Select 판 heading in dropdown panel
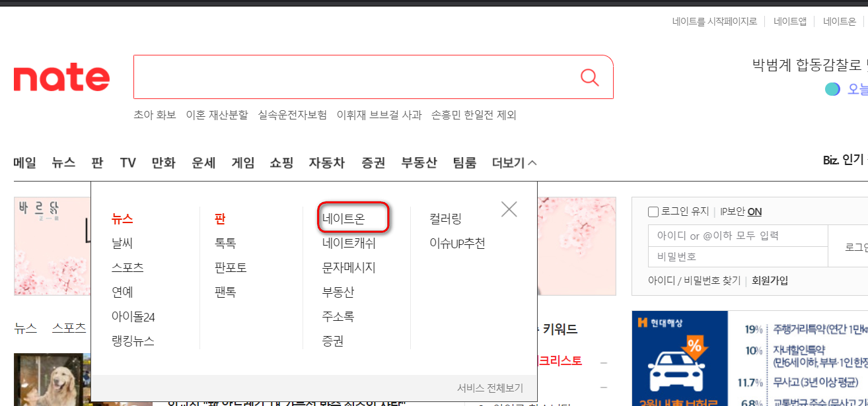 click(x=220, y=219)
